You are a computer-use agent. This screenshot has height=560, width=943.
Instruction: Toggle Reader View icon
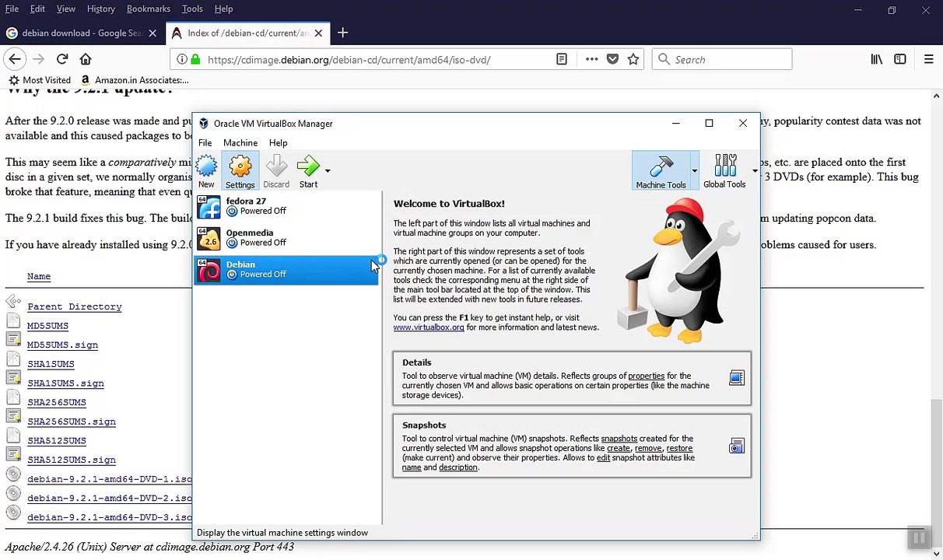[x=562, y=59]
